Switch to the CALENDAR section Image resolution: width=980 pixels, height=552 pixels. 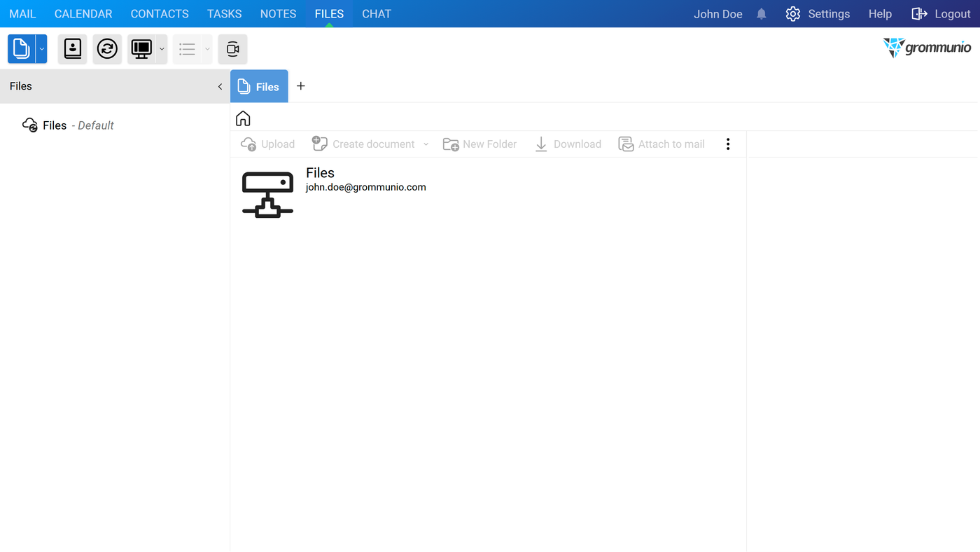(x=83, y=14)
